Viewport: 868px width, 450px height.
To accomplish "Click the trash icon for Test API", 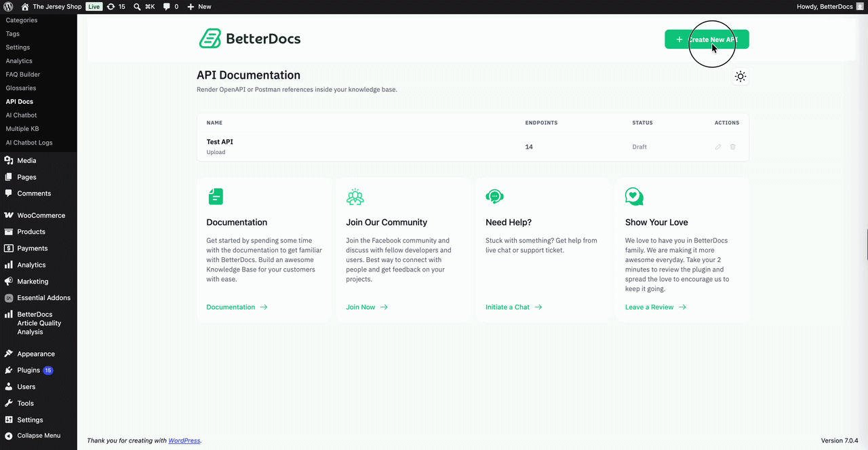I will tap(733, 147).
